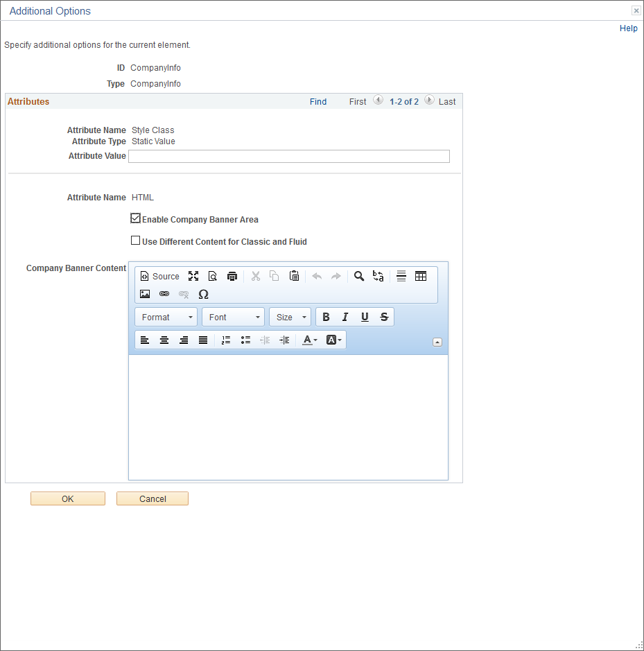Click the Find link in Attributes header
This screenshot has width=644, height=651.
coord(318,102)
